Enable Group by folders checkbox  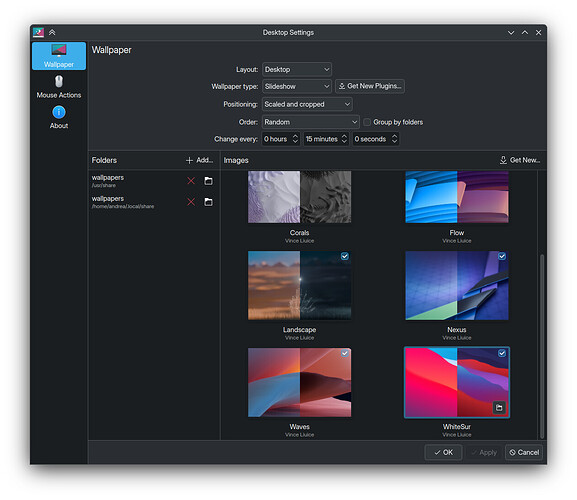[x=367, y=122]
